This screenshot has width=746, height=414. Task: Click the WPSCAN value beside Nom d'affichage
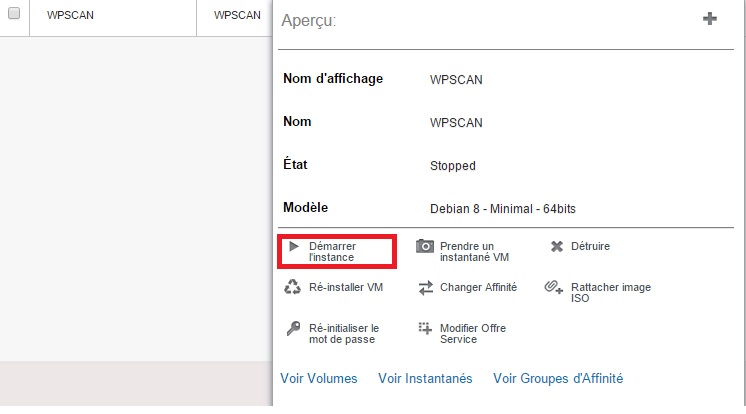pyautogui.click(x=456, y=79)
